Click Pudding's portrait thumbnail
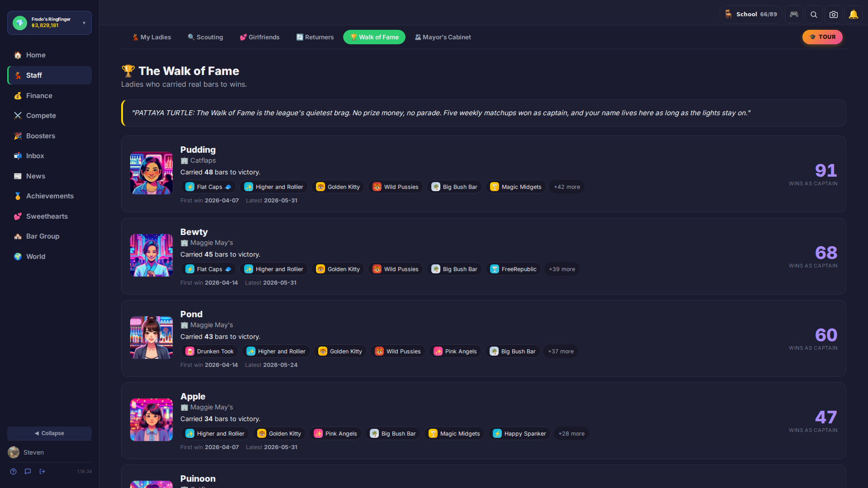The height and width of the screenshot is (488, 868). (151, 173)
